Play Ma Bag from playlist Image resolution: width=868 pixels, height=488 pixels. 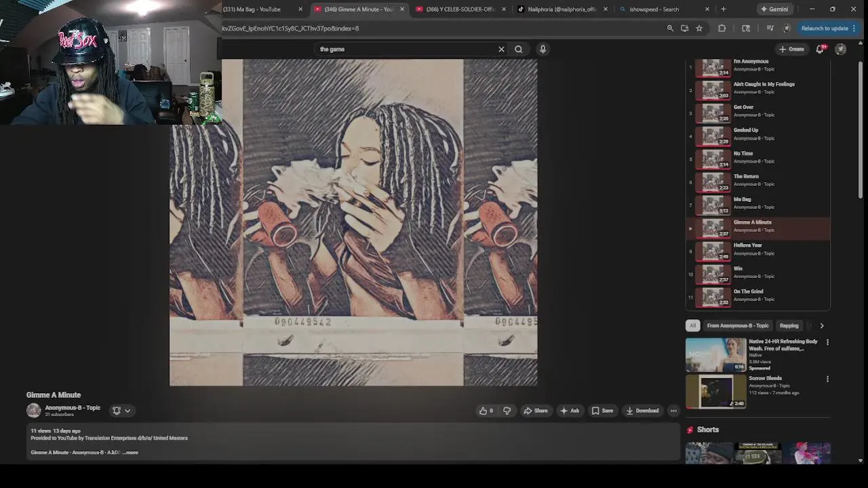758,206
